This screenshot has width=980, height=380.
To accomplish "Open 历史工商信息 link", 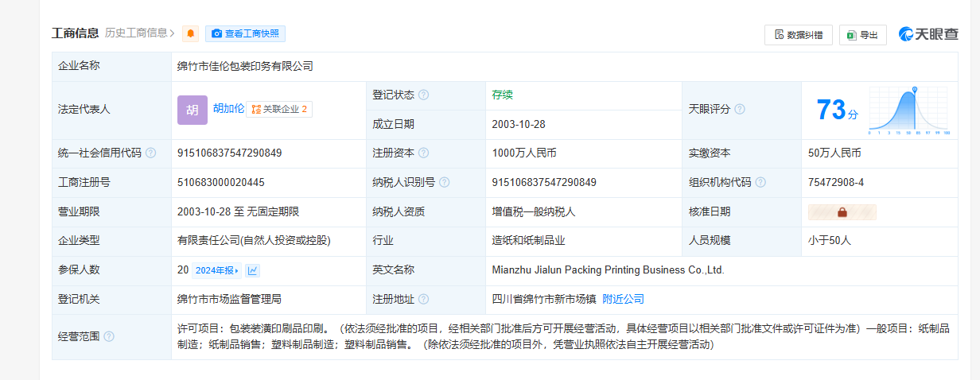I will 140,33.
